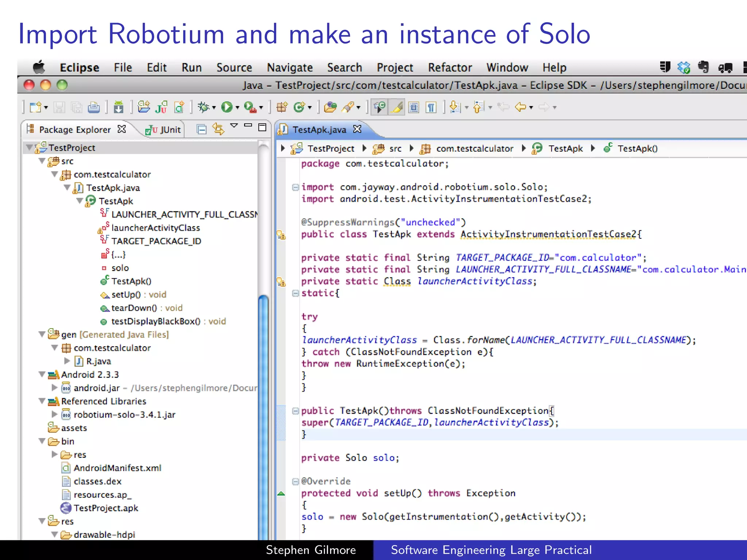Click the New file wizard toolbar icon
747x560 pixels.
[35, 107]
